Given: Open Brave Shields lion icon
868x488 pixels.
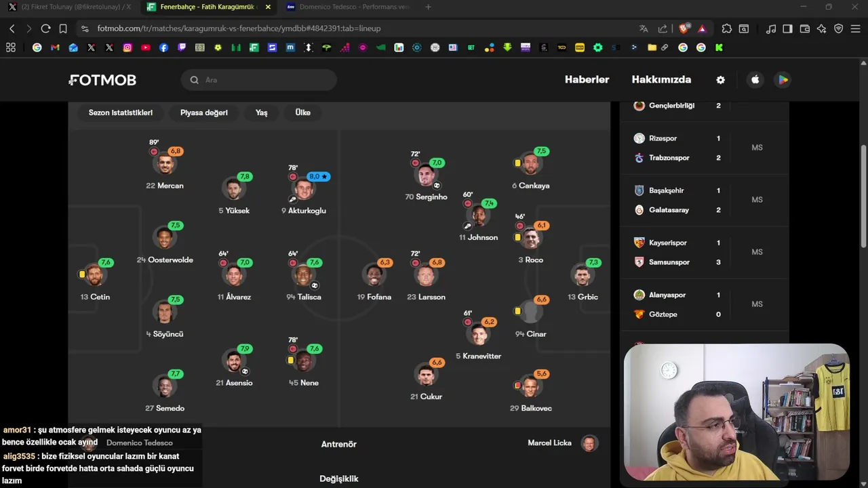Looking at the screenshot, I should (x=684, y=28).
